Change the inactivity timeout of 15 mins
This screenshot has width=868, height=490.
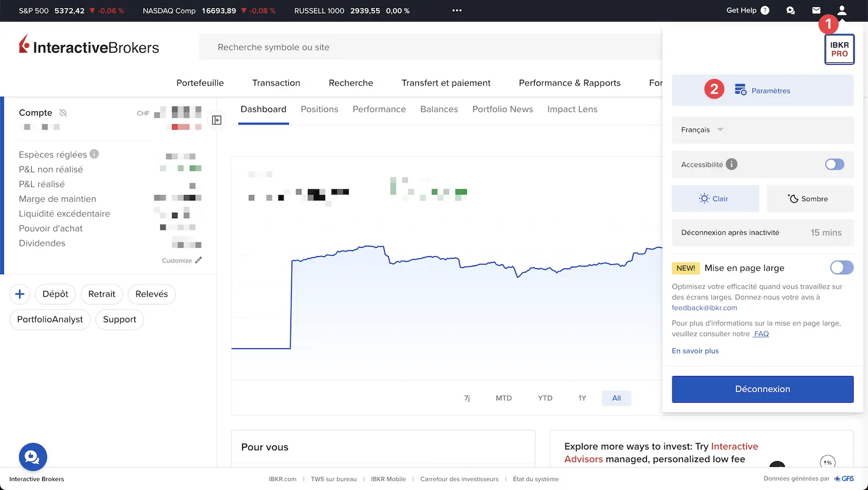(763, 233)
